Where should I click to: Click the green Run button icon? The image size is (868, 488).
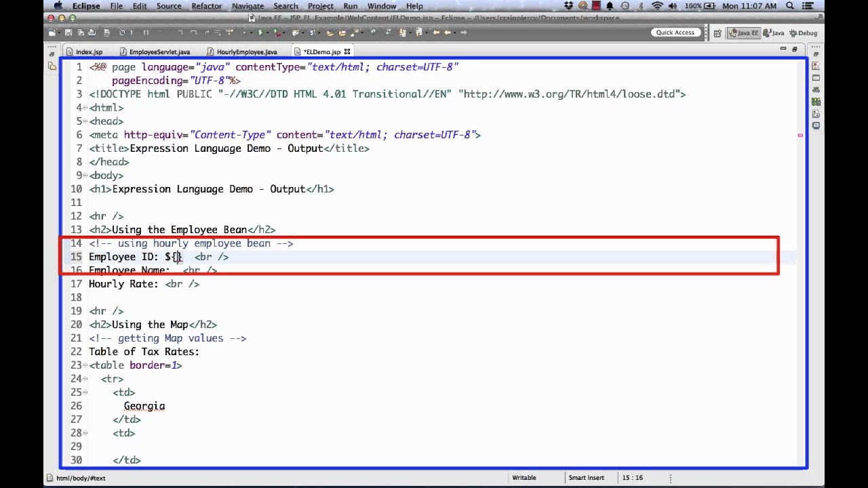260,33
